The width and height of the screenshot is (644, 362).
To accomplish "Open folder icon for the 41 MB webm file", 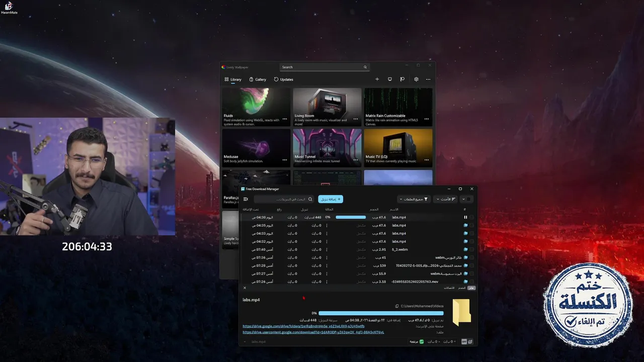I will click(465, 257).
